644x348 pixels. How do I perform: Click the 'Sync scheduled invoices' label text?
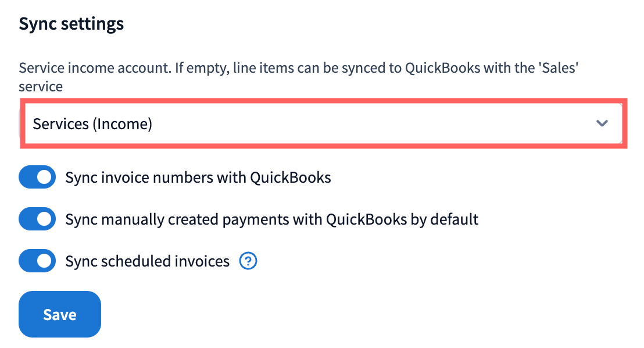148,261
